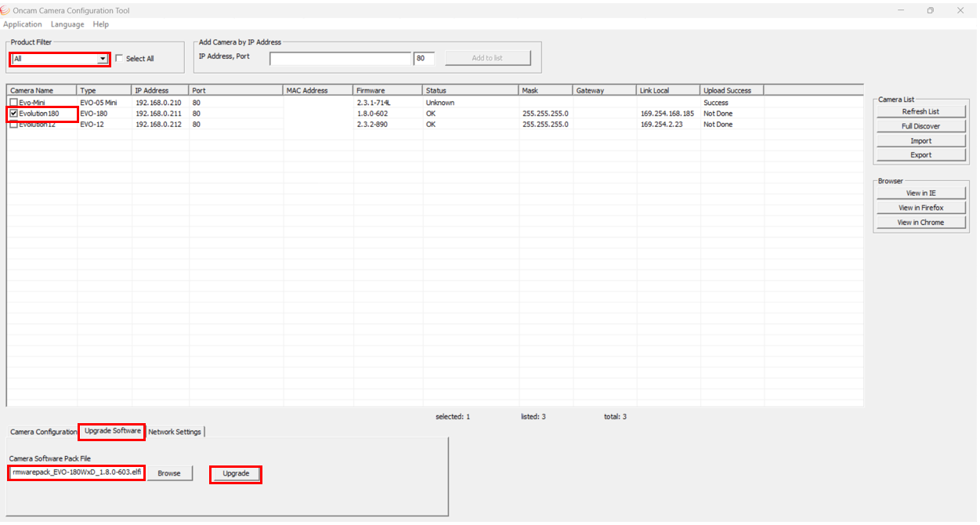Minimize the Oncam window

click(x=901, y=10)
